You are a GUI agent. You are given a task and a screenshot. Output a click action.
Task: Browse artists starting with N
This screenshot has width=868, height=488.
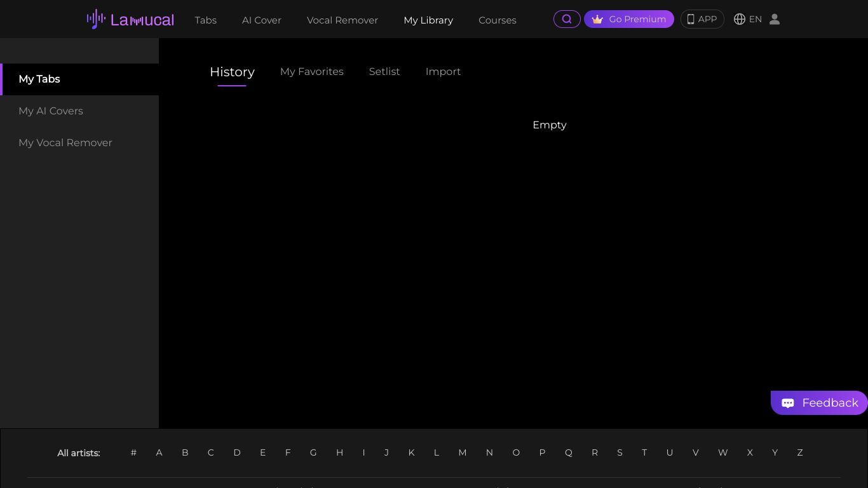[489, 452]
